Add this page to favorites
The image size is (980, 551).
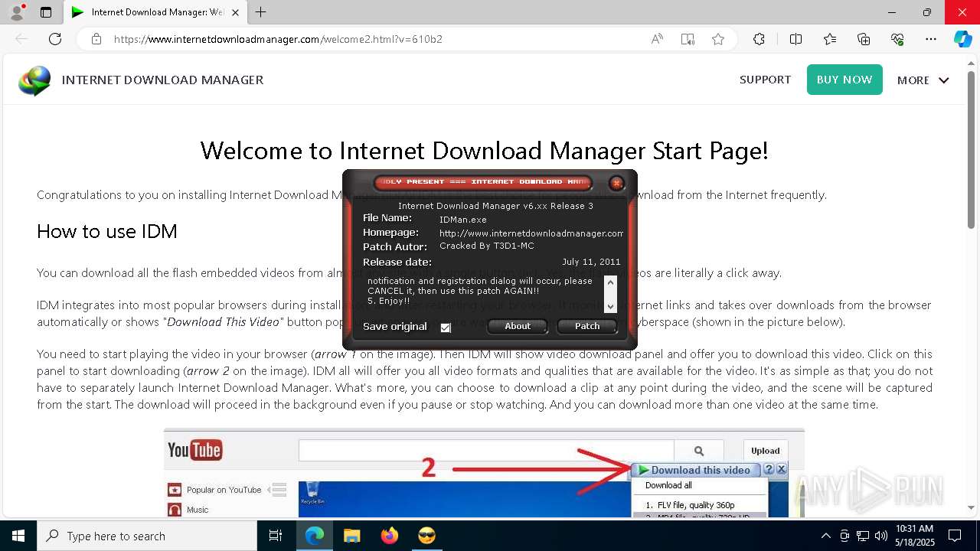tap(718, 39)
